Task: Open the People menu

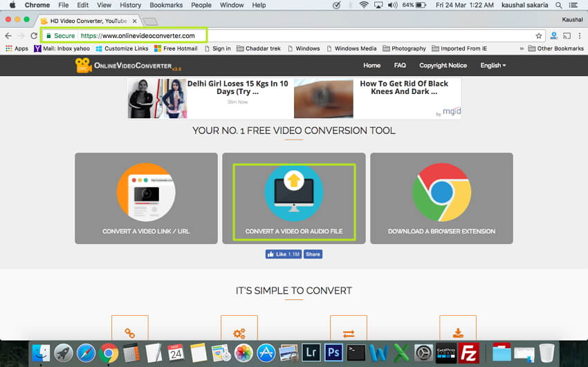Action: point(201,5)
